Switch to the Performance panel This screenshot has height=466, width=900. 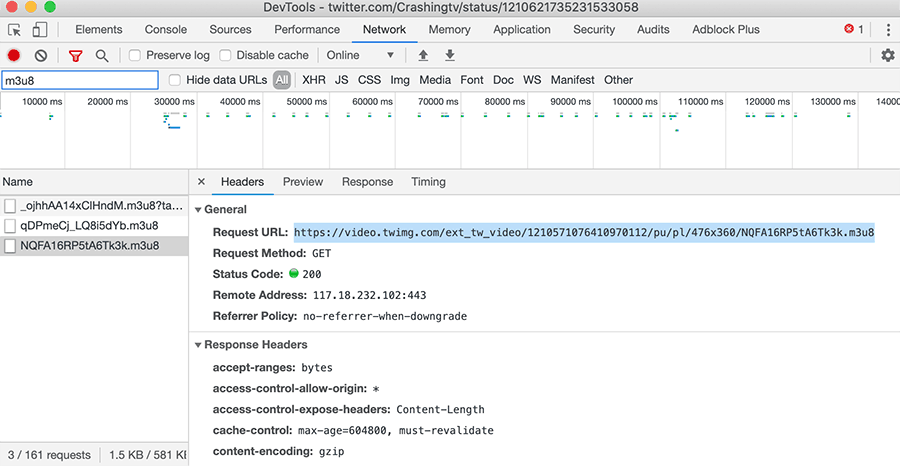pos(307,30)
